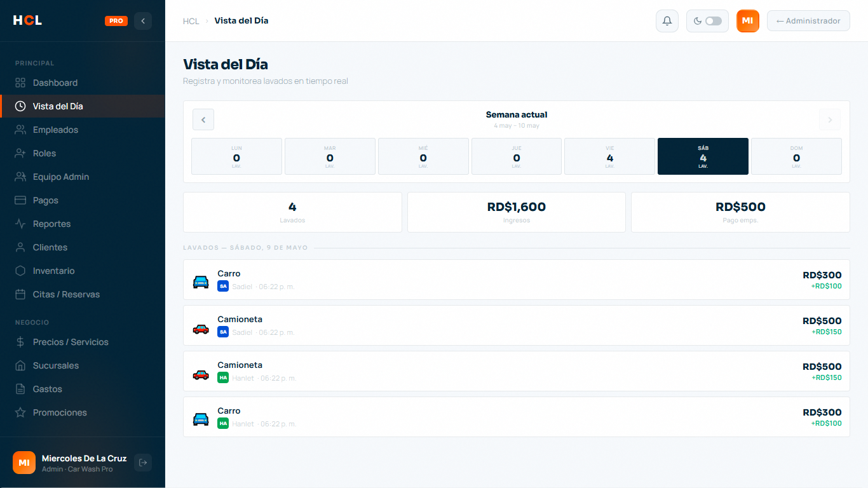Select the MIÉ day tab
868x488 pixels.
(x=423, y=156)
